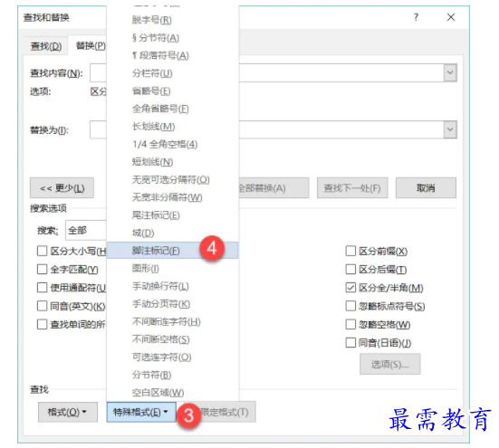The height and width of the screenshot is (448, 499).
Task: Toggle 查找单词的所有形式 checkbox
Action: tap(42, 324)
